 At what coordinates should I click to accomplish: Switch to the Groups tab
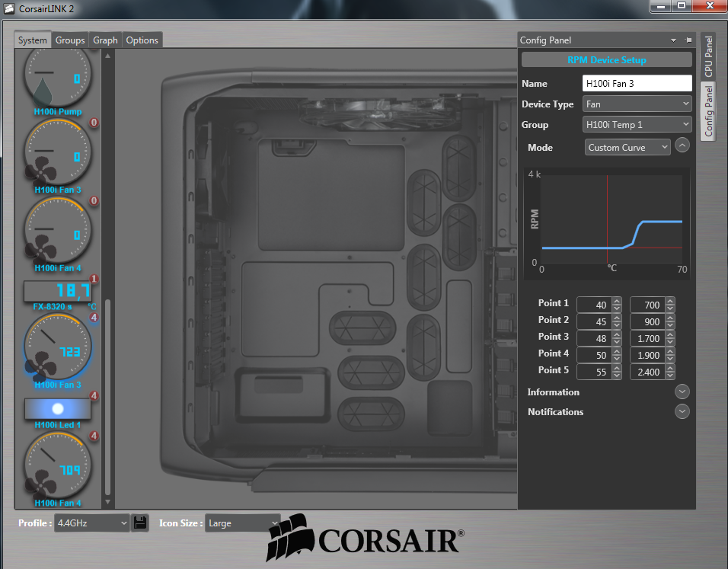pos(70,40)
